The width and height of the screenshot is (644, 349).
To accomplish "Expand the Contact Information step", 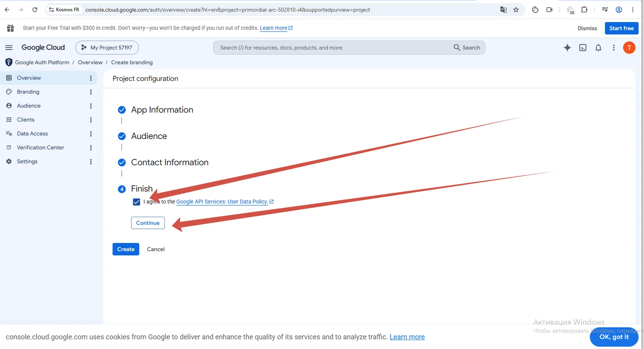I will (x=170, y=162).
